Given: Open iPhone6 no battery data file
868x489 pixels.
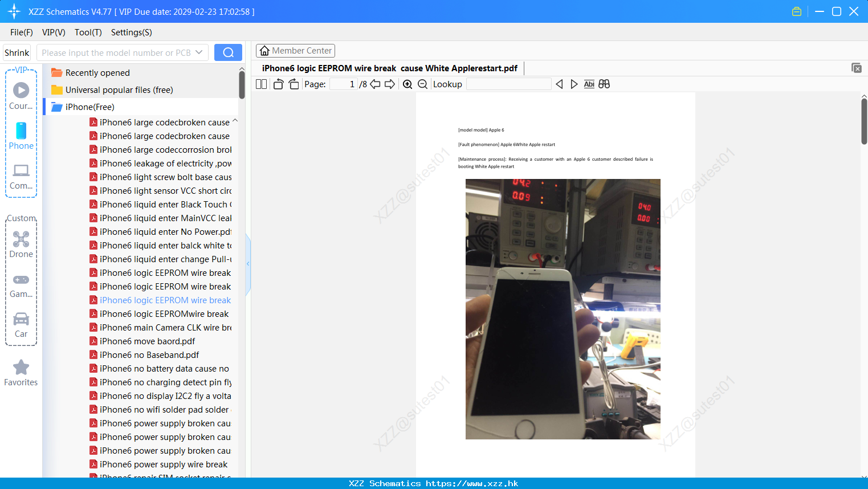Looking at the screenshot, I should point(160,369).
